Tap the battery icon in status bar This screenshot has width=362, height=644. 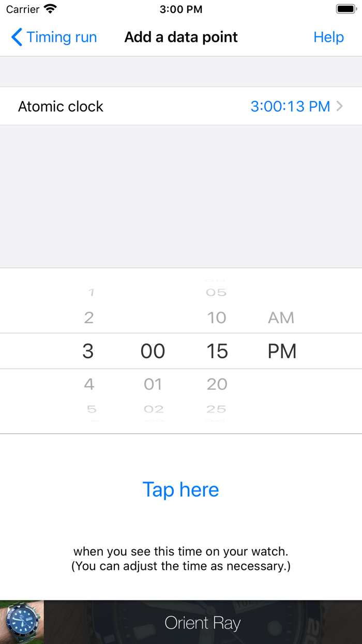(x=344, y=8)
